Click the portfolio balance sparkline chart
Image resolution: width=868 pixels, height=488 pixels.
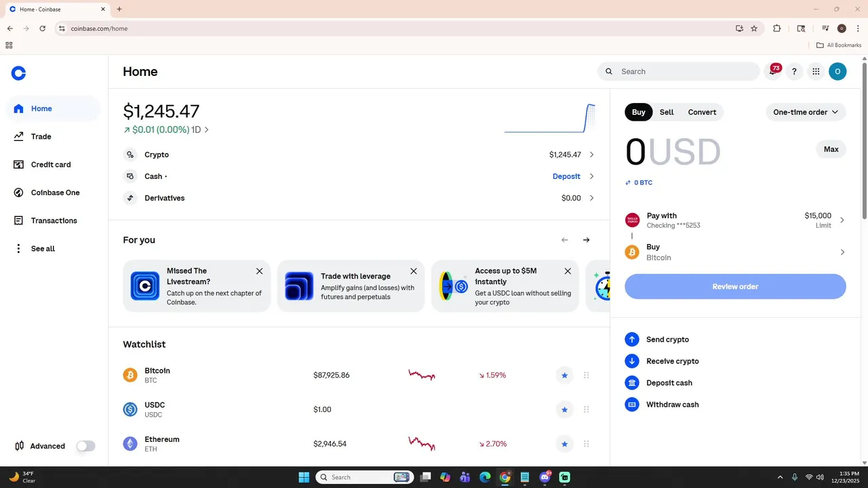pyautogui.click(x=550, y=119)
